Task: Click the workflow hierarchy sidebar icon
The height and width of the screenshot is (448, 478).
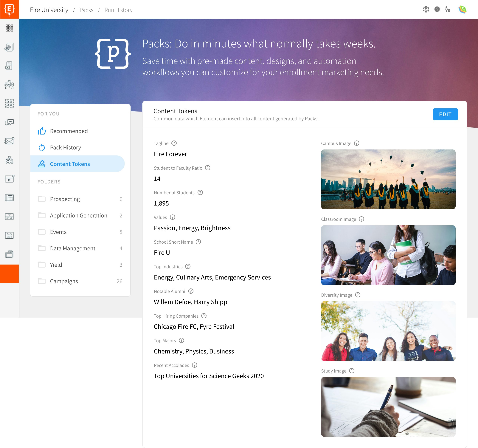Action: [x=9, y=160]
